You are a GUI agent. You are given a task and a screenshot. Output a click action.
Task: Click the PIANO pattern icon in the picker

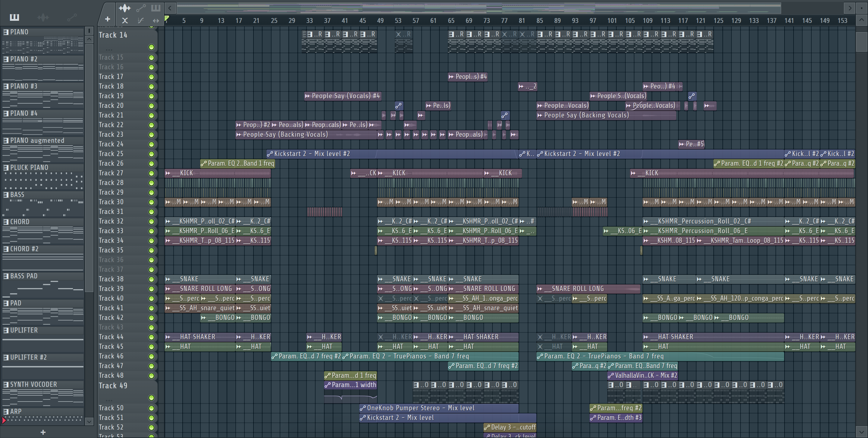(x=6, y=32)
